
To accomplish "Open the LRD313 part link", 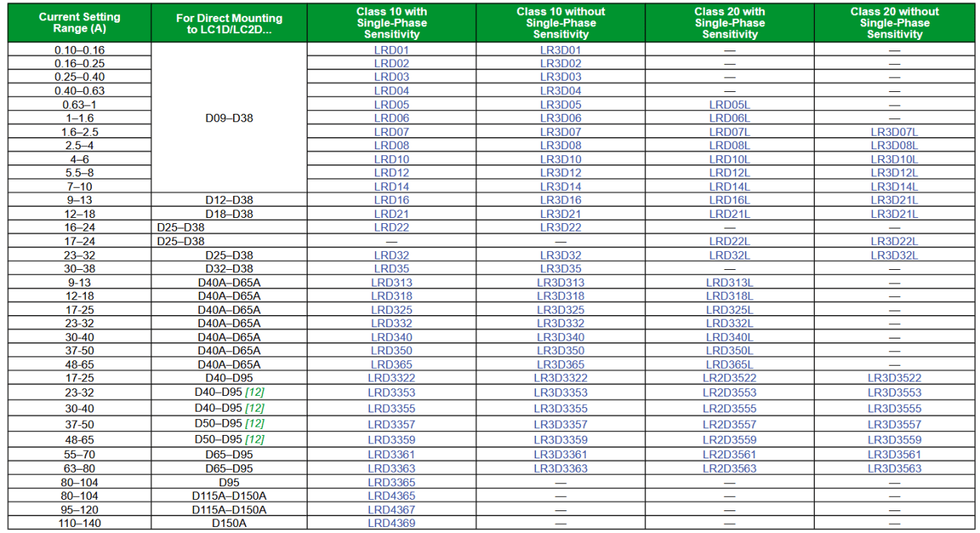I will tap(391, 282).
